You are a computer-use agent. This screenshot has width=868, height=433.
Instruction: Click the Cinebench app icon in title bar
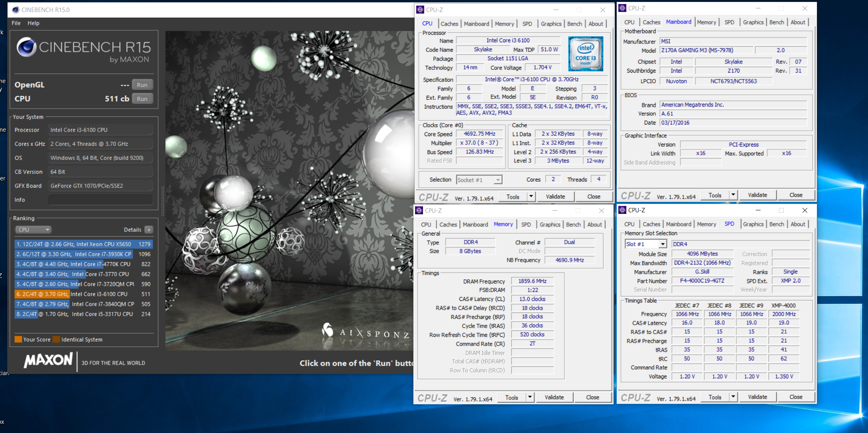tap(15, 10)
